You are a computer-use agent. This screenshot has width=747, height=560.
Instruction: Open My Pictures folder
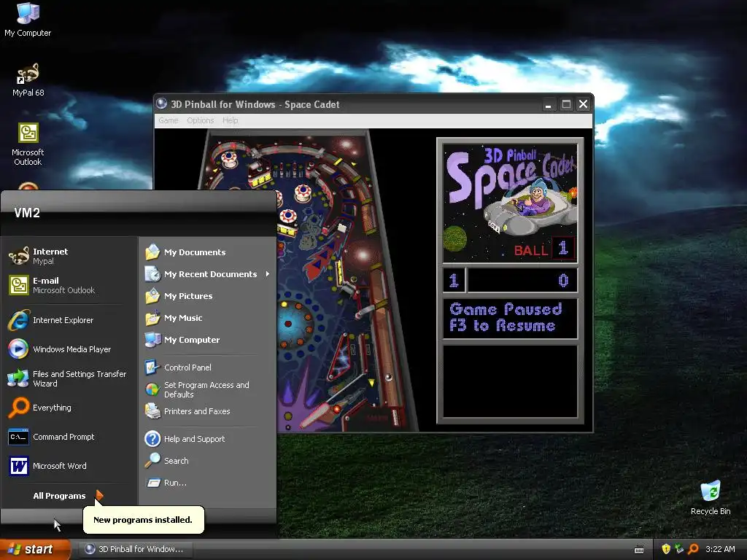pyautogui.click(x=208, y=296)
